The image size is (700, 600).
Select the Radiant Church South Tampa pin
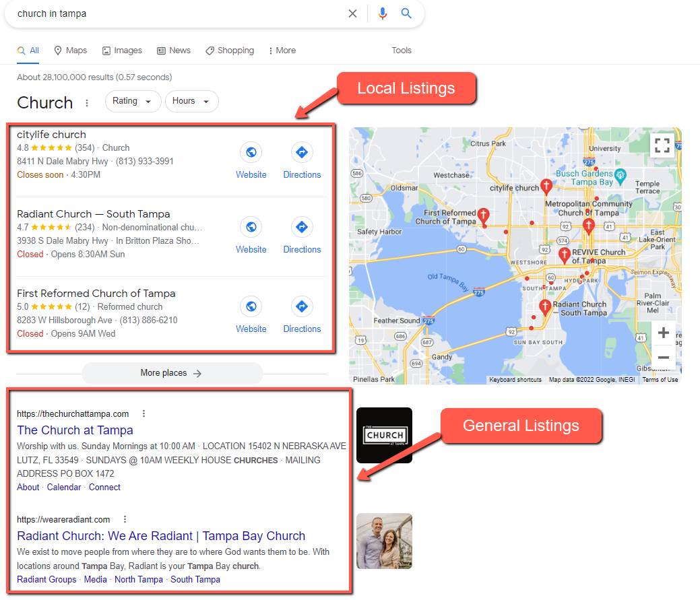544,307
